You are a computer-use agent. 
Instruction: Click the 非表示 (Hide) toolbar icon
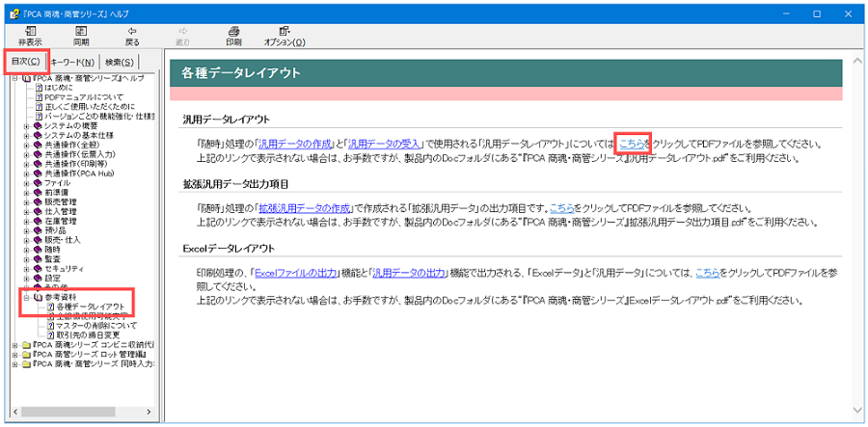(x=30, y=31)
